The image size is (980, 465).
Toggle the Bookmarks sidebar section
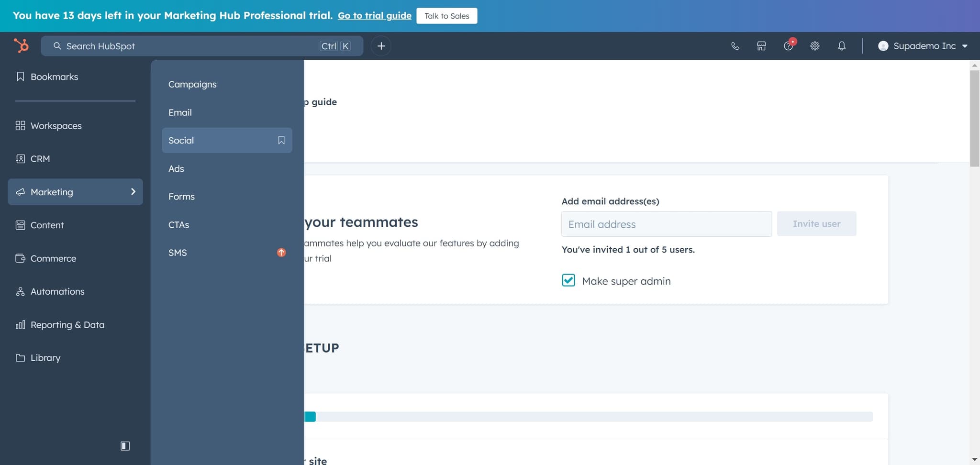54,77
